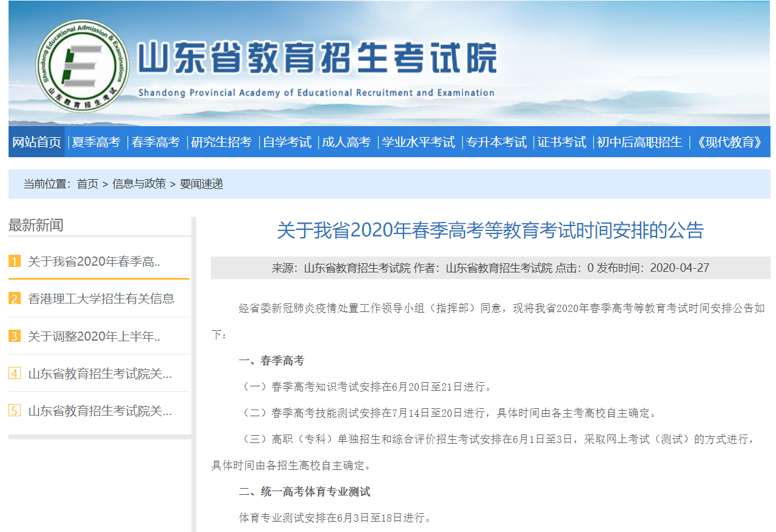Viewport: 776px width, 532px height.
Task: Go to 专升本考试 in the navigation bar
Action: (x=496, y=142)
